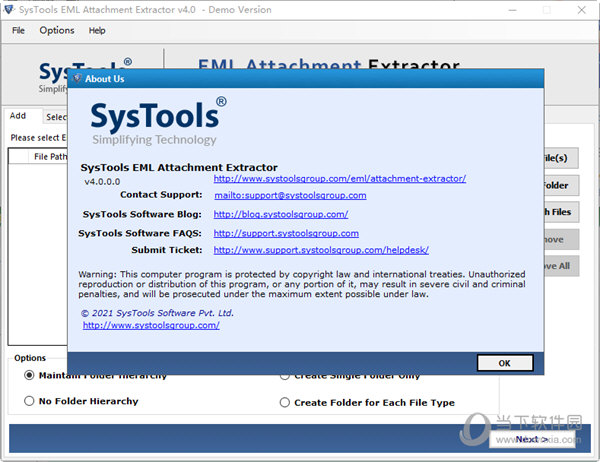Switch to the Add tab
The height and width of the screenshot is (462, 600).
pos(18,116)
